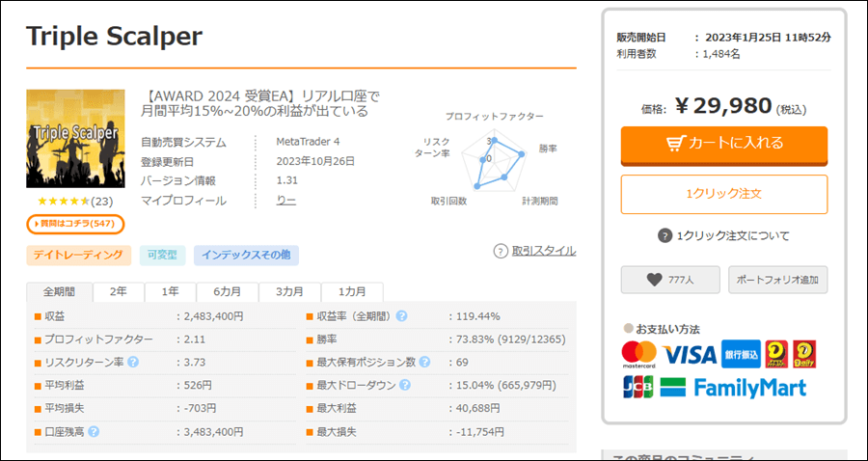
Task: Click the 最大損失 value -11,754円
Action: [480, 432]
